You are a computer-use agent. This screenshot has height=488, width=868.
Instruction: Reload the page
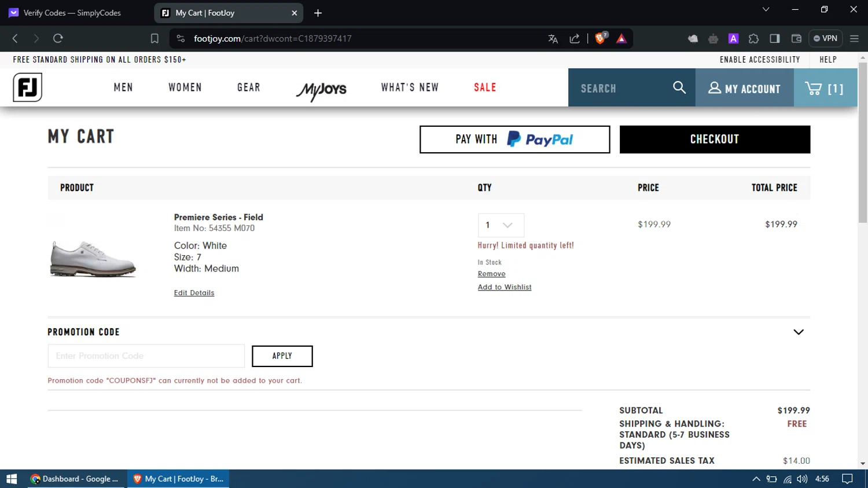[58, 39]
